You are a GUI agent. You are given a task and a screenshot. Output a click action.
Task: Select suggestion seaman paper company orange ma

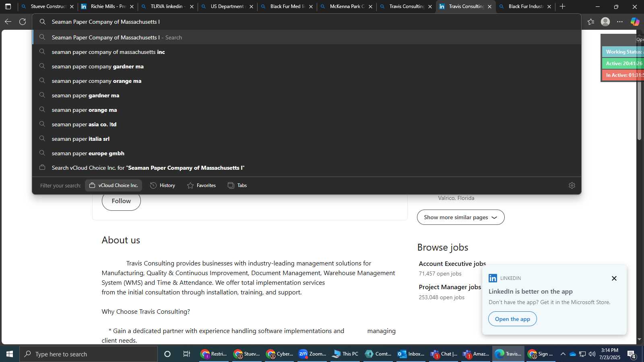point(307,81)
